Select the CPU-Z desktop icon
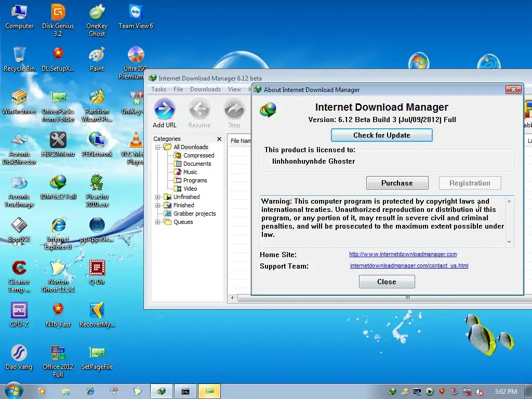The width and height of the screenshot is (532, 399). (x=19, y=315)
